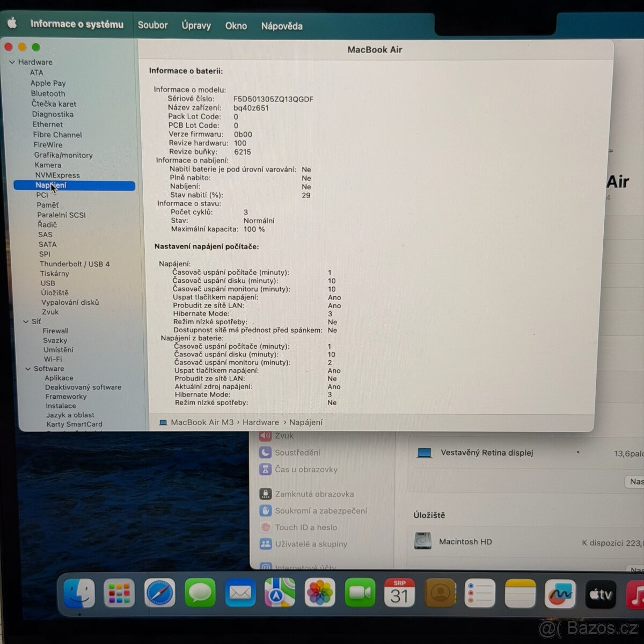Select Wi-Fi under Síť
This screenshot has width=644, height=644.
(53, 359)
